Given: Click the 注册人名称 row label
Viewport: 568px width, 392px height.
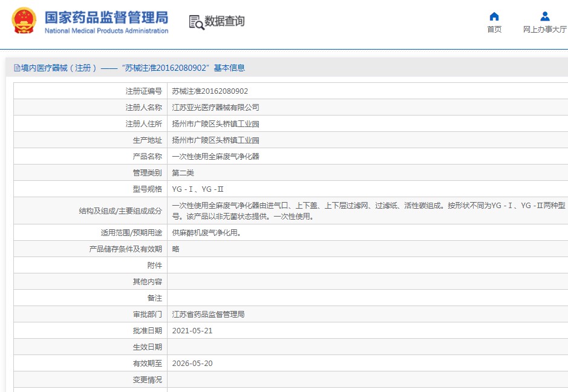Looking at the screenshot, I should (143, 107).
